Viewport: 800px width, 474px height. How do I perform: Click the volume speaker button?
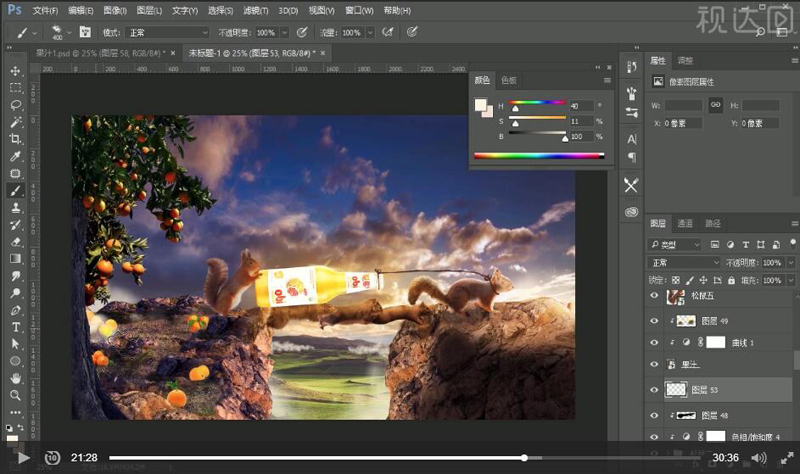coord(759,458)
